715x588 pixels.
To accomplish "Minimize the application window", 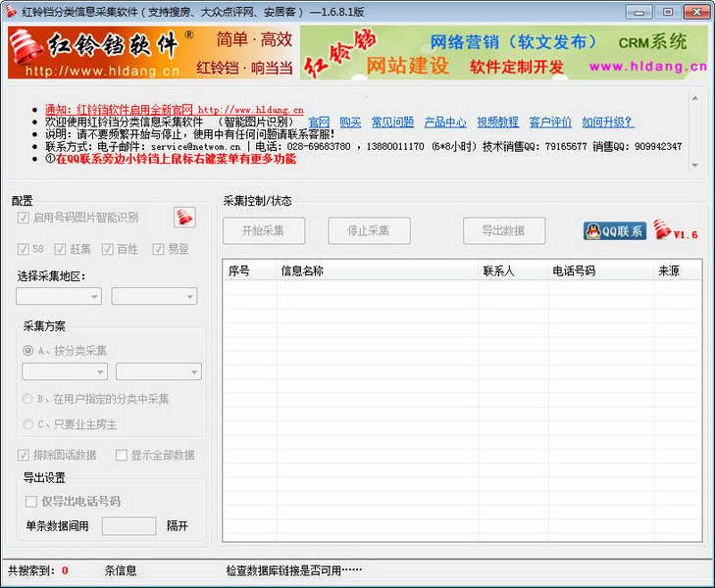I will point(639,12).
